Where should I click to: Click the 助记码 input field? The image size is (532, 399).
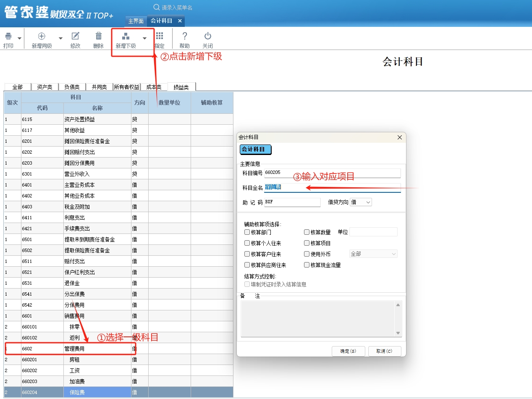(x=292, y=202)
